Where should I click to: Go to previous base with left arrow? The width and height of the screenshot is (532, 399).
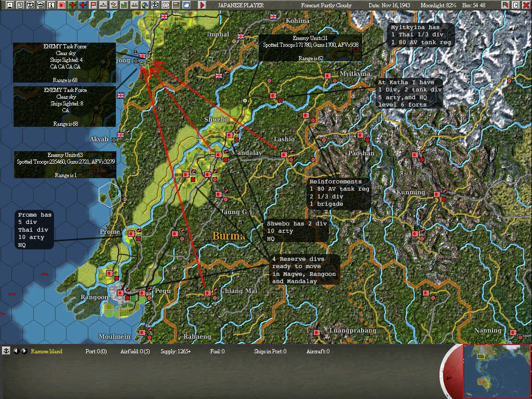click(16, 351)
